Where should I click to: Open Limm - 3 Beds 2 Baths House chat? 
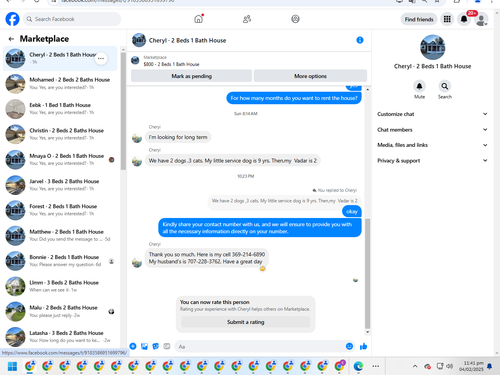tap(60, 286)
